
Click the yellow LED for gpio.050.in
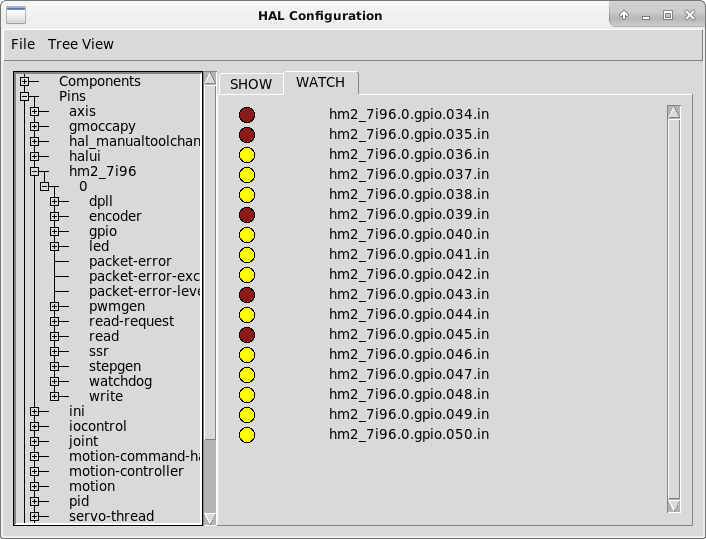pos(247,435)
